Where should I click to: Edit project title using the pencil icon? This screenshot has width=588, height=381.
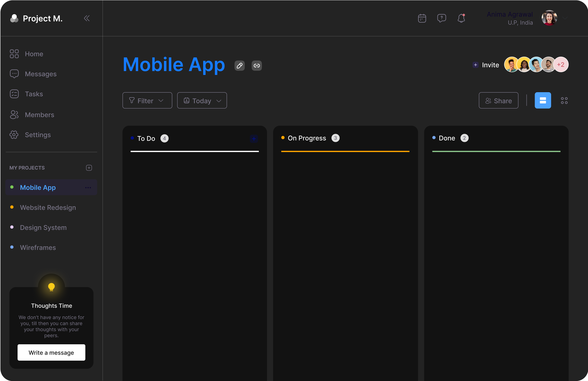[x=239, y=66]
